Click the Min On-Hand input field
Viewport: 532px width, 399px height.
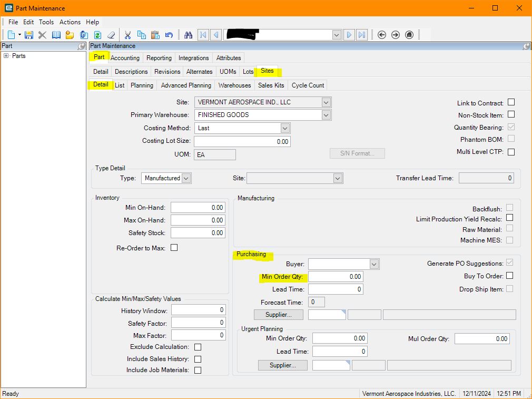coord(198,208)
